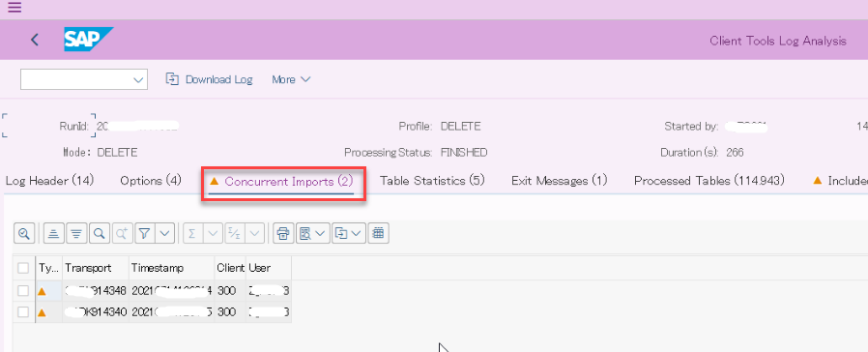Sort ascending using the toolbar icon
The height and width of the screenshot is (352, 868).
click(53, 234)
